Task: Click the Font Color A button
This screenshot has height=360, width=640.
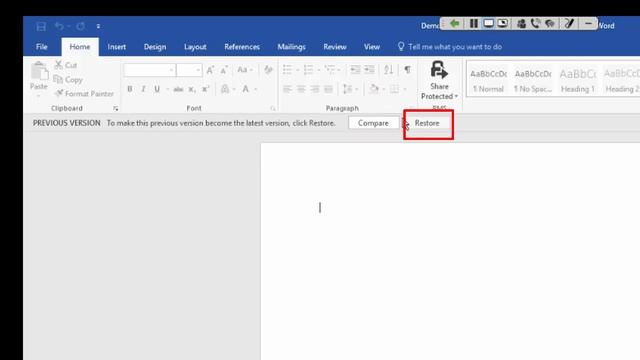Action: click(246, 89)
